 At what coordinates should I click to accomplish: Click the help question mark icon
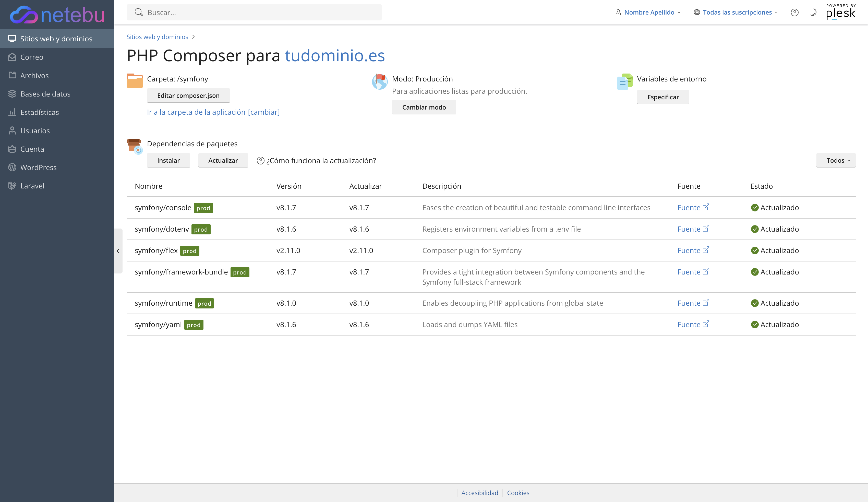click(795, 13)
